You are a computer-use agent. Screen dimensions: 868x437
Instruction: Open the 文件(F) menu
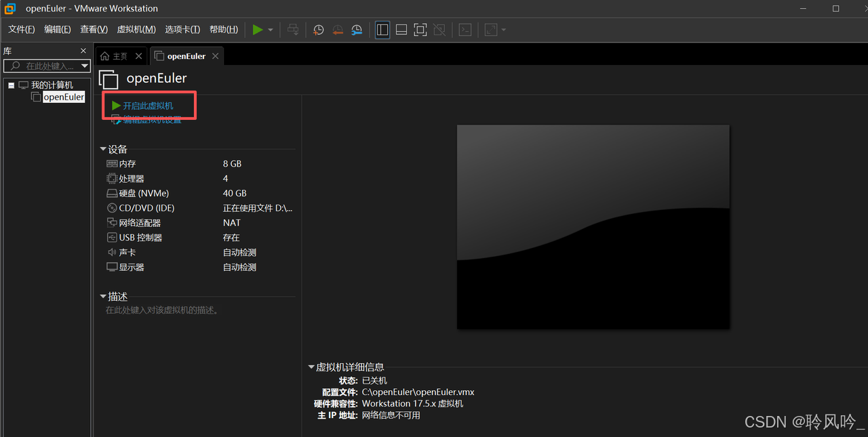point(22,30)
